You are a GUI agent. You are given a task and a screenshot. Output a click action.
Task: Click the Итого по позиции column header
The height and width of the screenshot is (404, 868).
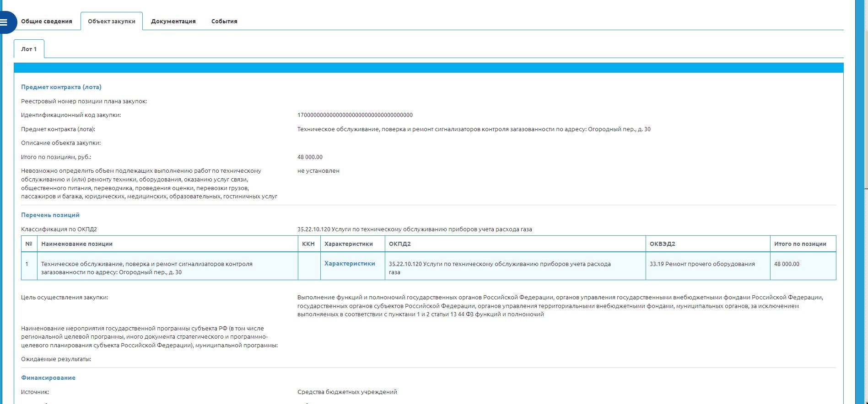coord(803,244)
